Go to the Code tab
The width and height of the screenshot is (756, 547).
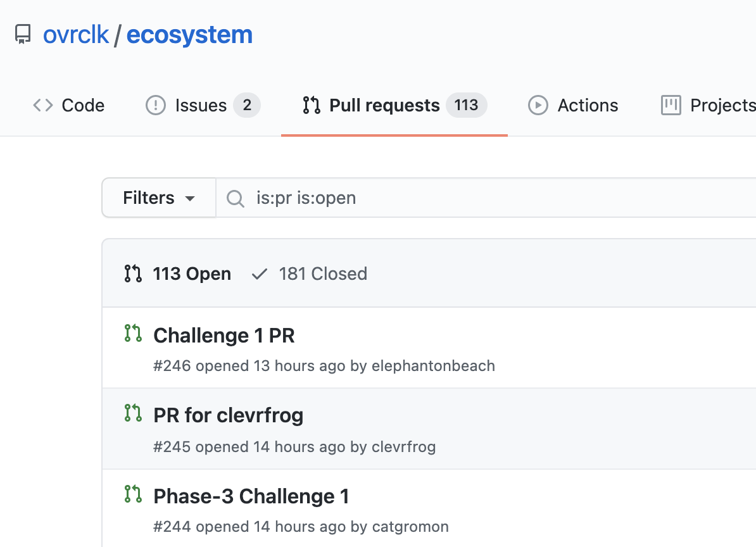(82, 105)
